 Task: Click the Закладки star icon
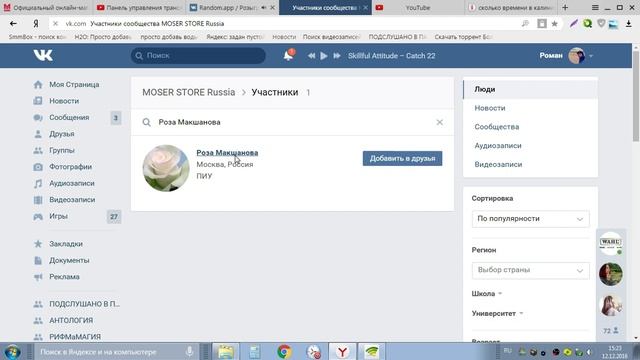(x=38, y=244)
